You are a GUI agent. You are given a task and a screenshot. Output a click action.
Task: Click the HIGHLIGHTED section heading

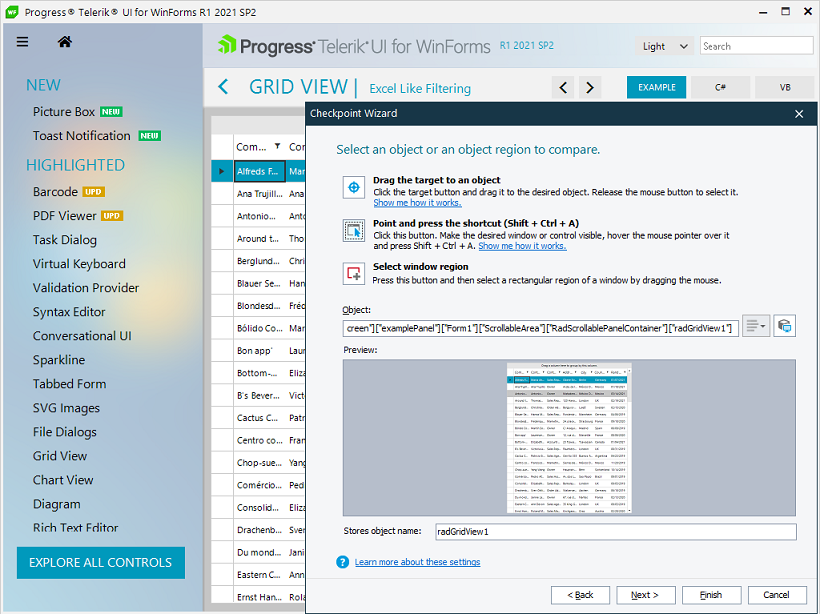point(75,165)
